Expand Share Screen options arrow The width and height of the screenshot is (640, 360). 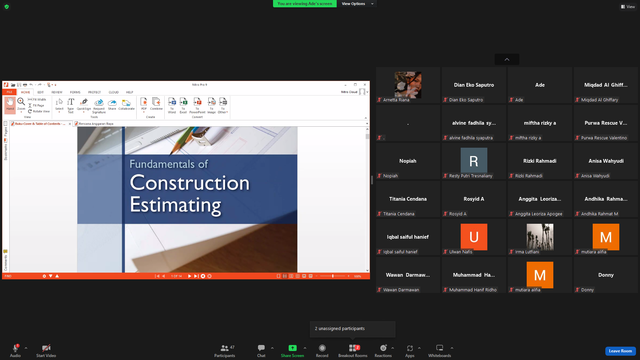305,348
